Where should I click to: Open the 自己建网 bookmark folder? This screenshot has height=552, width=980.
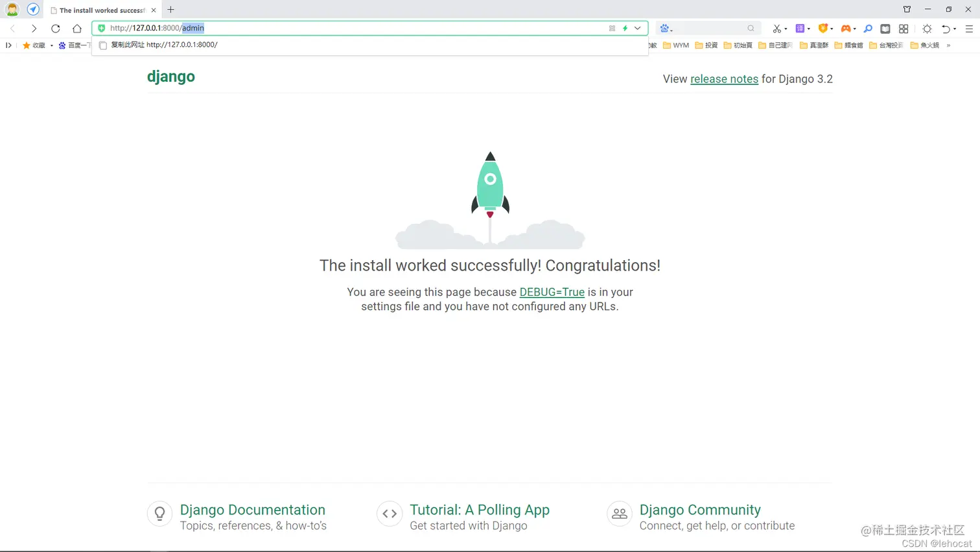(776, 45)
